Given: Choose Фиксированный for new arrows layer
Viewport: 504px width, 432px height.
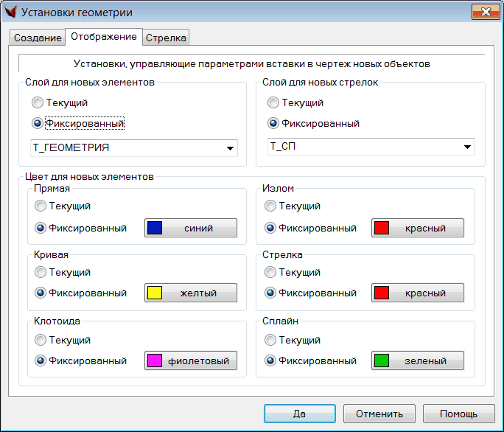Looking at the screenshot, I should [x=274, y=123].
